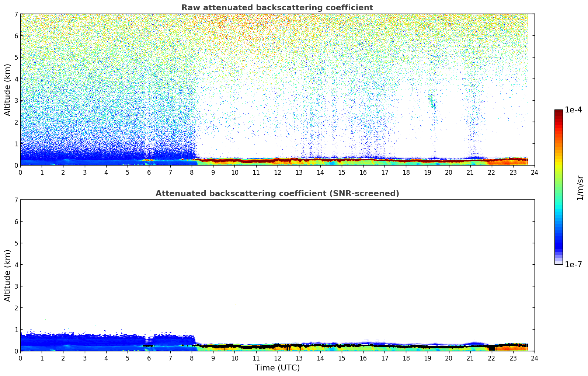Viewport: 588px width, 376px height.
Task: Click the "Attenuated backscattering coefficient (SNR-screened)" title
Action: coord(277,194)
